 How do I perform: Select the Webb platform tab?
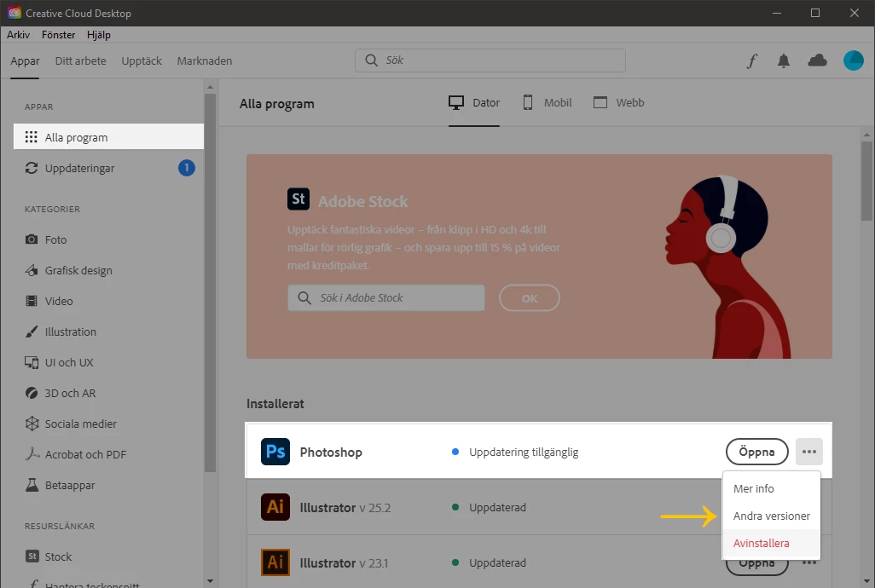618,102
